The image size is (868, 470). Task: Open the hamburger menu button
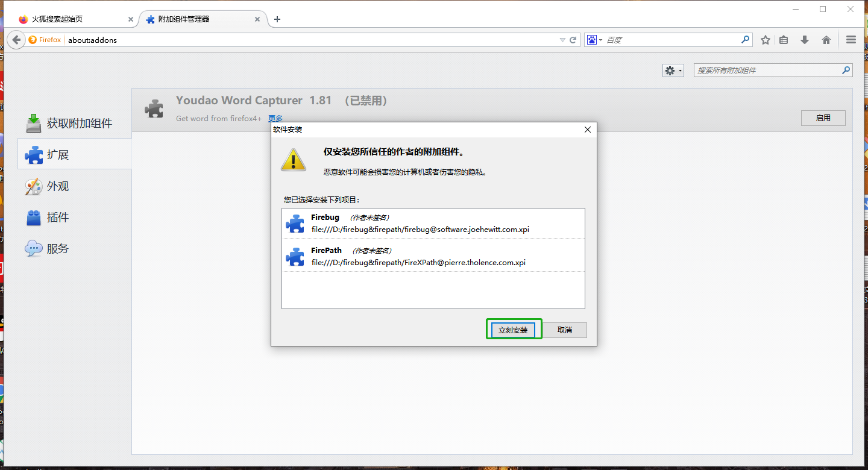click(x=851, y=40)
